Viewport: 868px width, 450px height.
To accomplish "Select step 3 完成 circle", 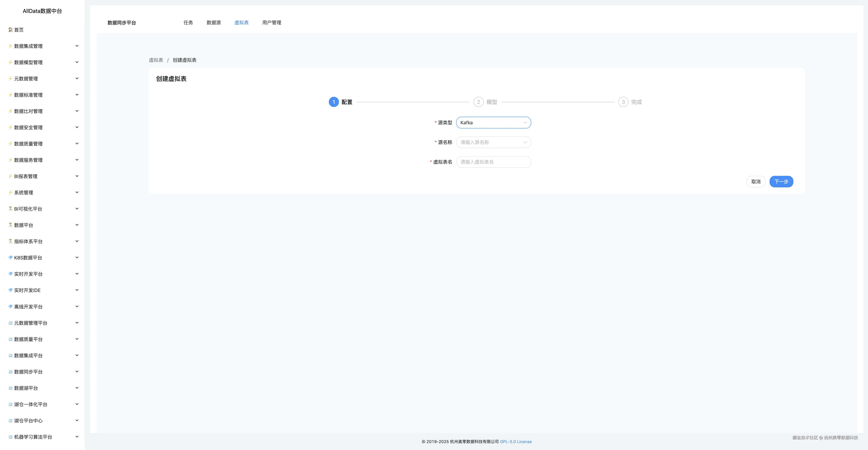I will click(x=623, y=102).
